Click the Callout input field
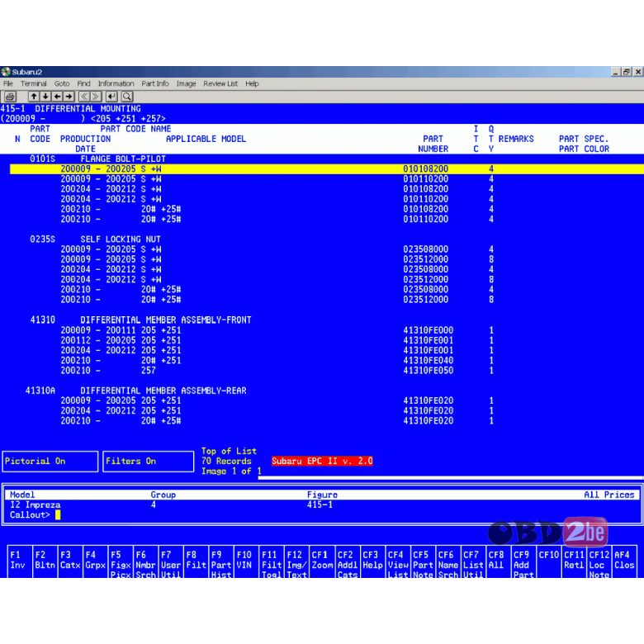The image size is (644, 644). pos(58,515)
